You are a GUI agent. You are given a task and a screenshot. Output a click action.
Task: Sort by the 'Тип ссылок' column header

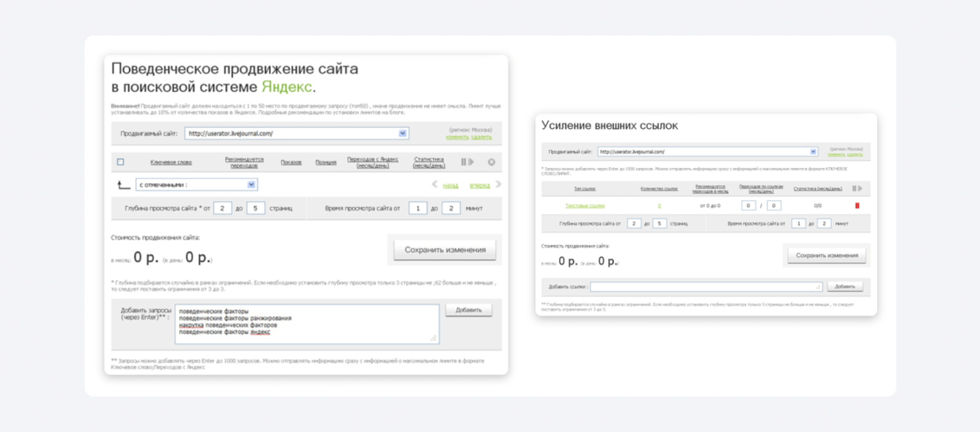(x=584, y=189)
